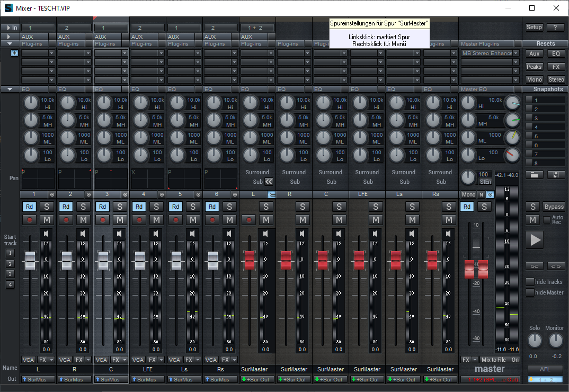Screen dimensions: 569x392
Task: Click the plus icon above the EQ section
Action: click(14, 53)
